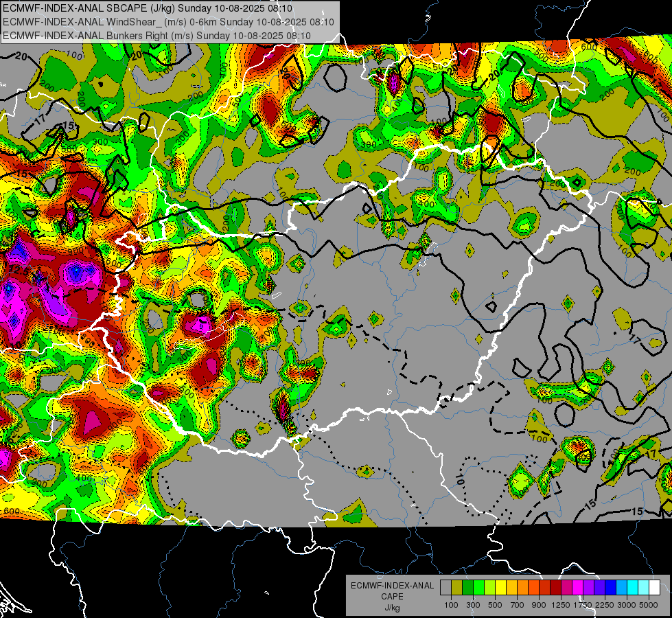
Task: Click the legend value 100
Action: click(451, 605)
